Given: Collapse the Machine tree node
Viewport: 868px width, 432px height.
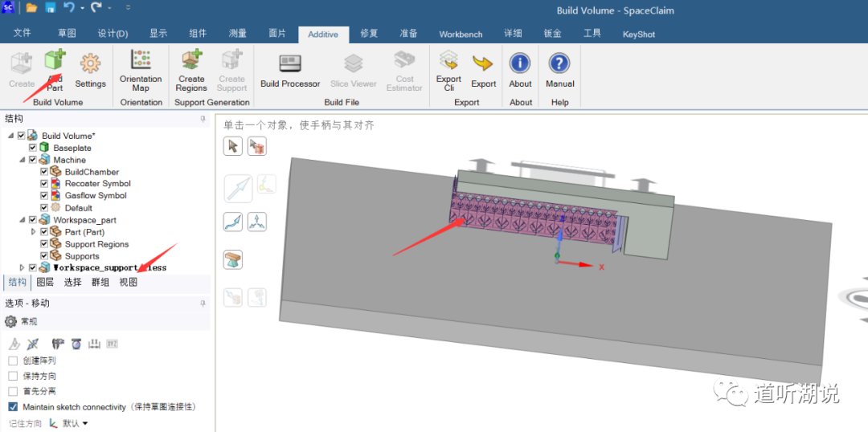Looking at the screenshot, I should 23,161.
